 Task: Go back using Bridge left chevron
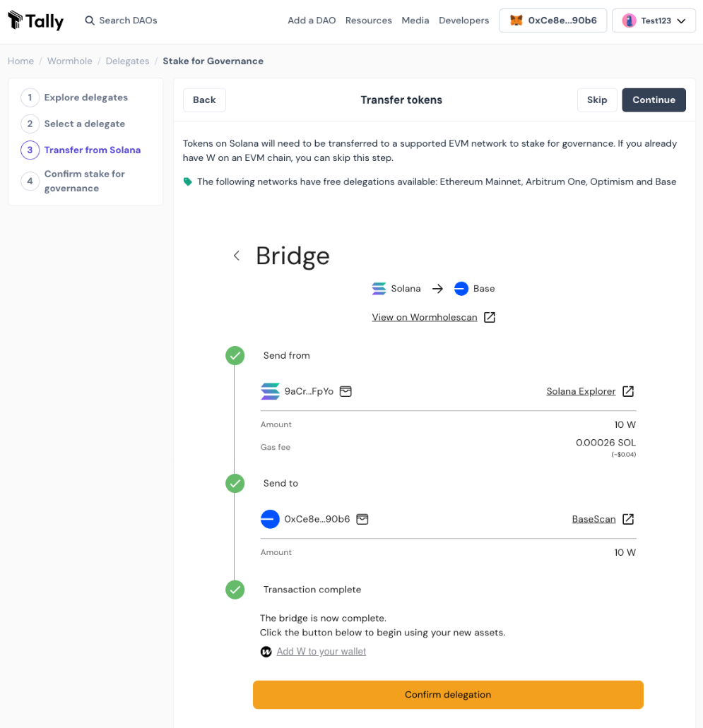coord(237,256)
